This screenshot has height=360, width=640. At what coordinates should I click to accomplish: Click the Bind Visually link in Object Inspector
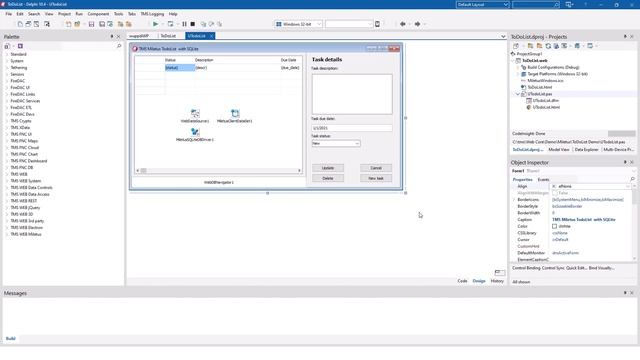click(x=601, y=268)
